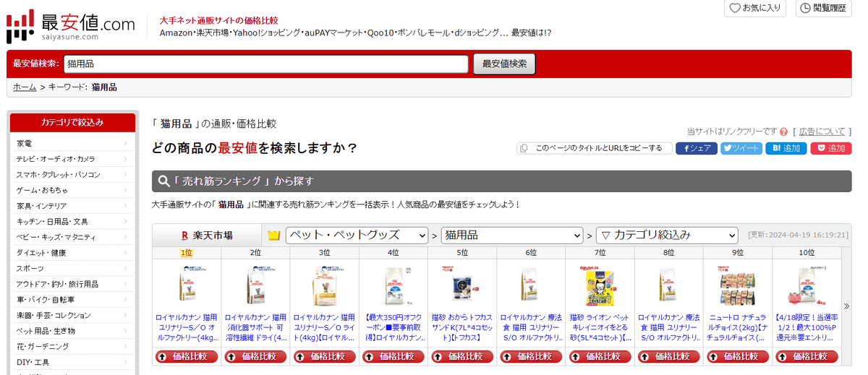Click 価格比較 under 5位 product

pyautogui.click(x=462, y=356)
